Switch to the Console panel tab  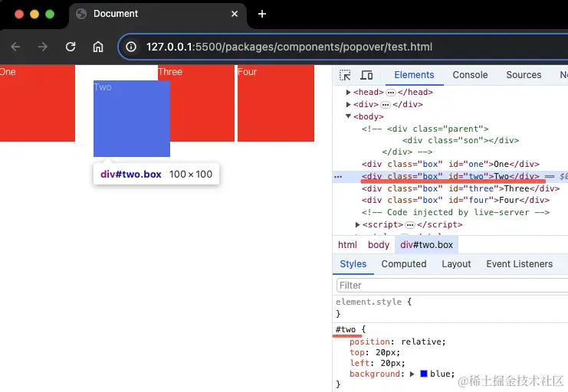[470, 75]
